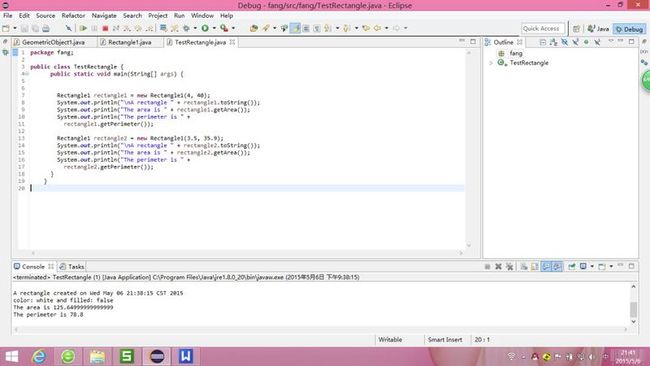Open the Source menu
650x366 pixels.
[45, 15]
